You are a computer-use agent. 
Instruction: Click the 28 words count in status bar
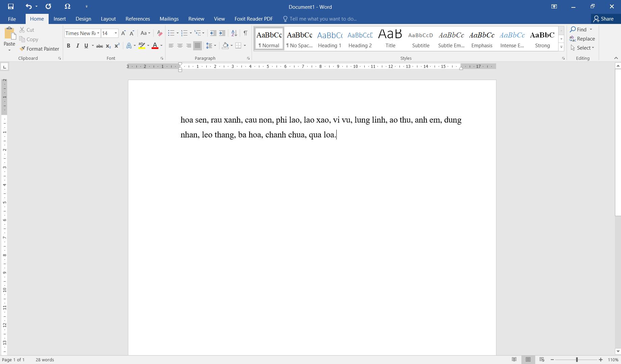pos(45,360)
